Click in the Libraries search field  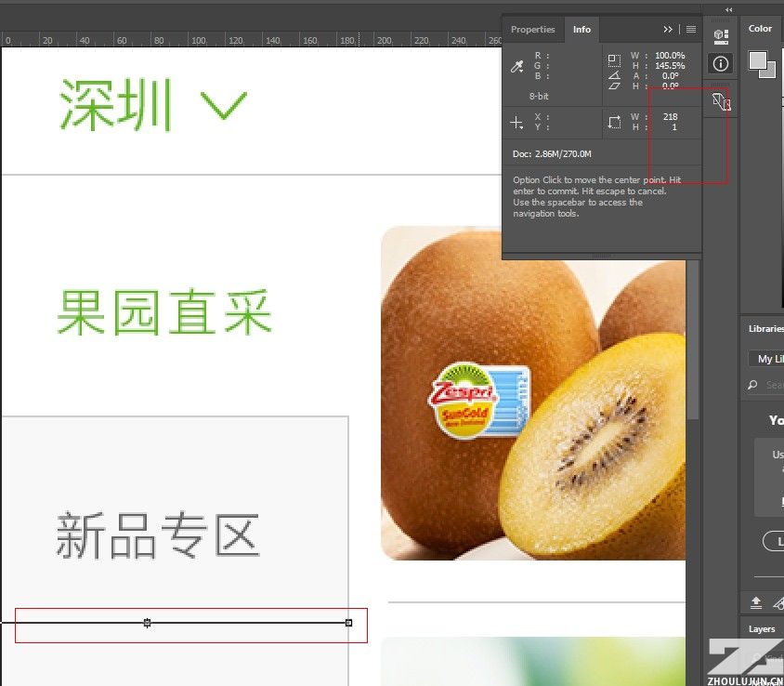pyautogui.click(x=771, y=385)
